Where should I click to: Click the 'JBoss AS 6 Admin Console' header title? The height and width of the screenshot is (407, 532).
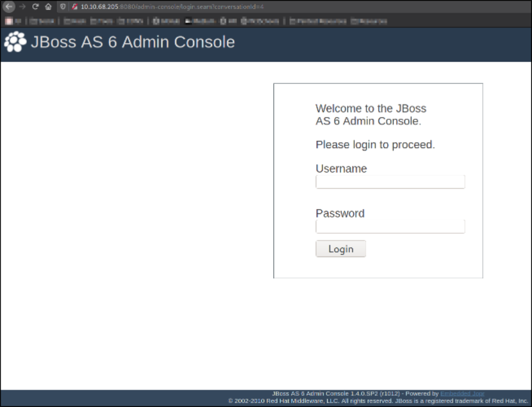point(132,42)
